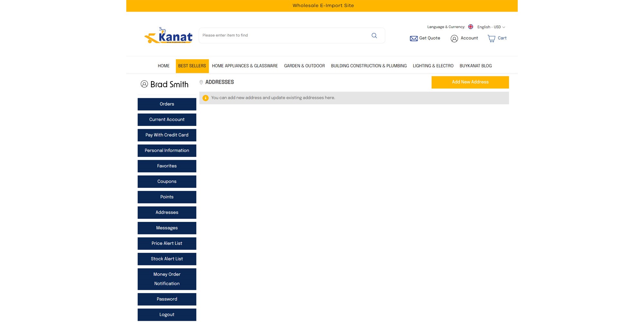The height and width of the screenshot is (322, 644).
Task: Click the Add New Address button
Action: (x=470, y=82)
